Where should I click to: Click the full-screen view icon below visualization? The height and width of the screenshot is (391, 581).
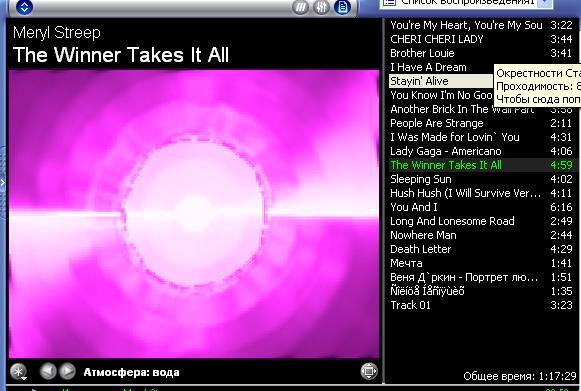click(x=369, y=371)
